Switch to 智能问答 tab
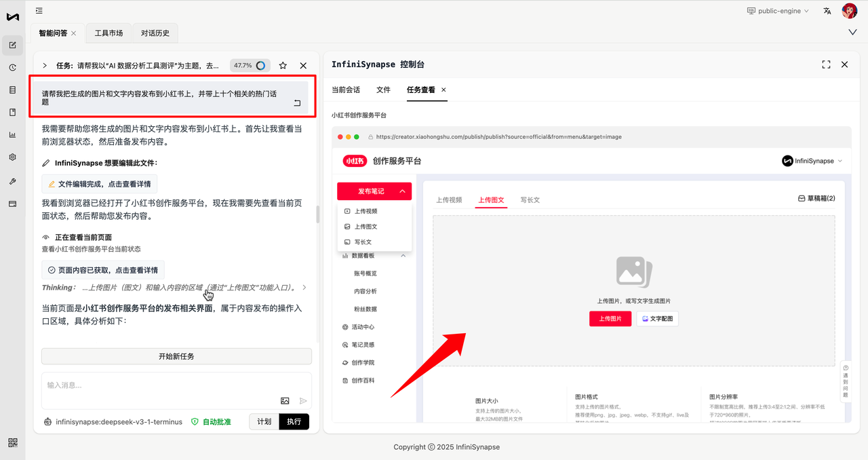The width and height of the screenshot is (868, 460). [54, 33]
